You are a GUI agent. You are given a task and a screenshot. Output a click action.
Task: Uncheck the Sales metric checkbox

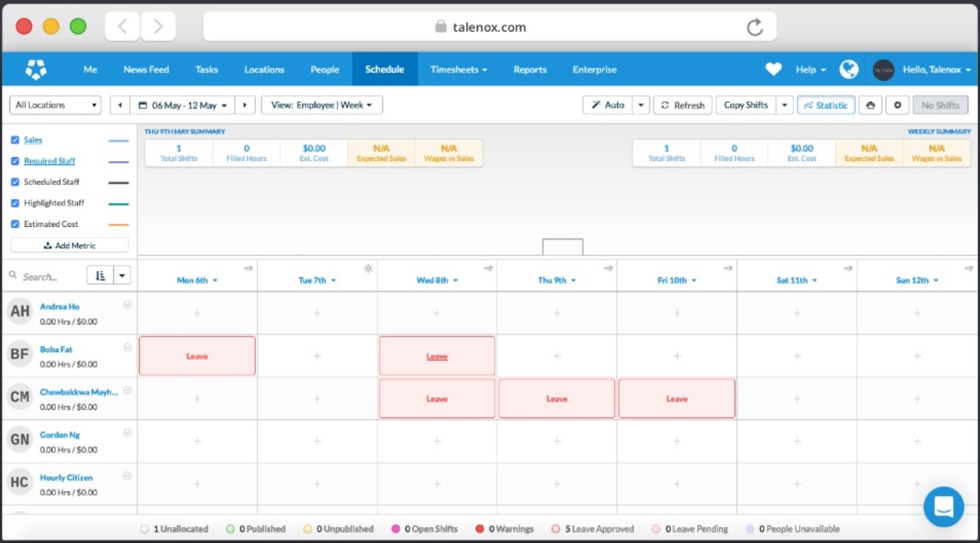(15, 140)
